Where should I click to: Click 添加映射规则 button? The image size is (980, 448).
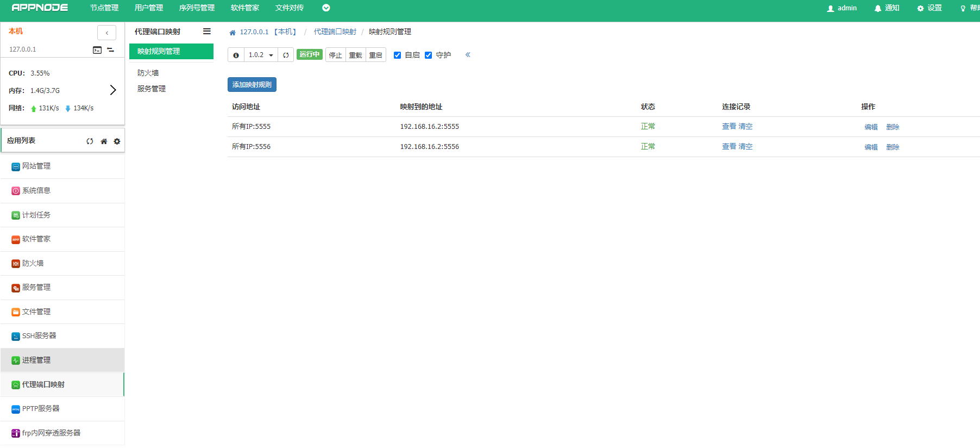tap(252, 85)
